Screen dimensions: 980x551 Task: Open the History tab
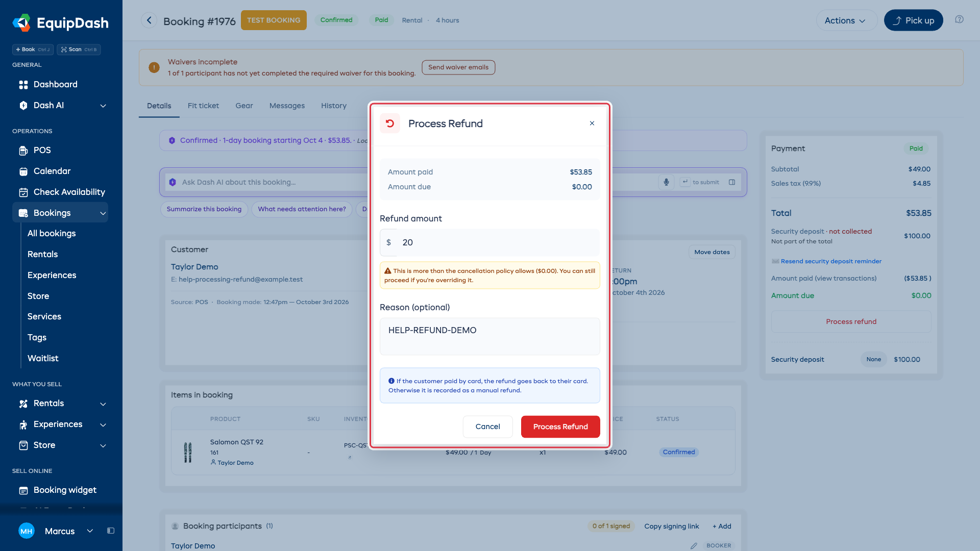click(x=334, y=106)
